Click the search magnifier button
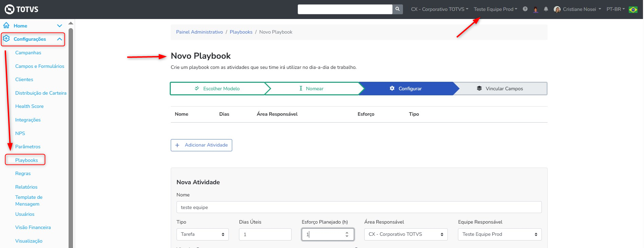The image size is (644, 248). pos(398,9)
